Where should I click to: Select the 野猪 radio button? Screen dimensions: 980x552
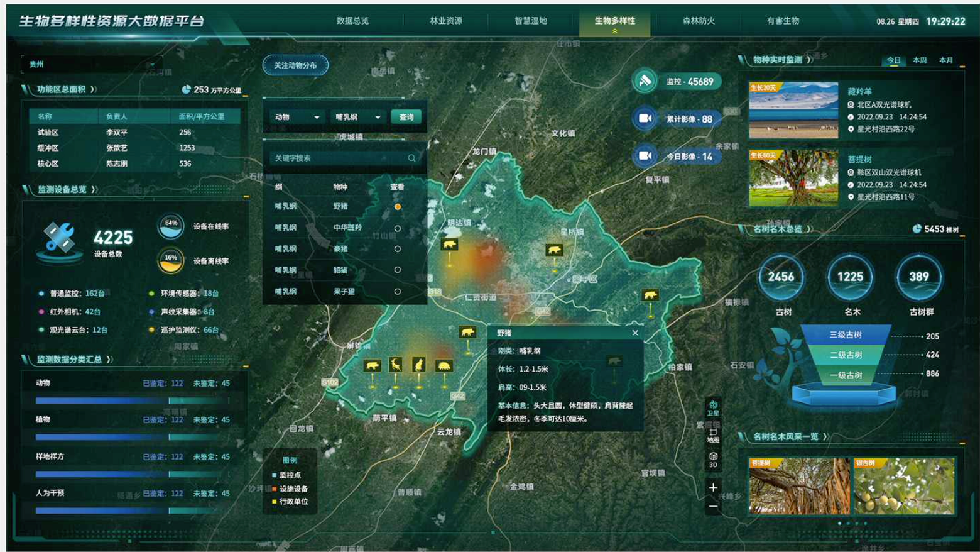coord(397,207)
